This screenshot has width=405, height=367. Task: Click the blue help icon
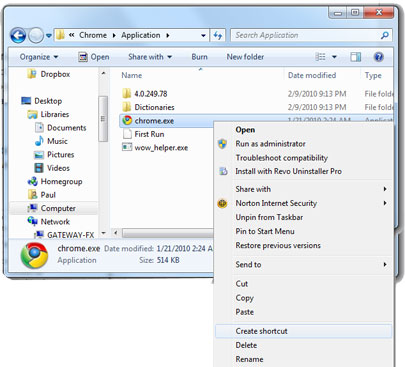(378, 57)
